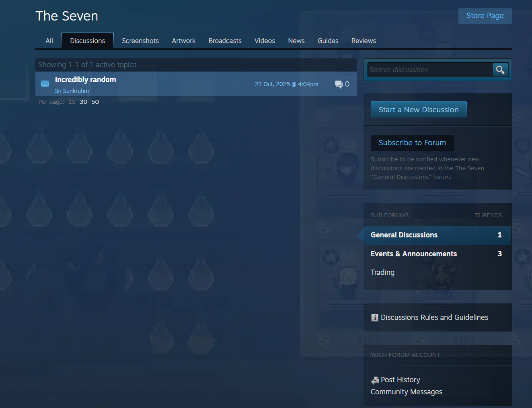Viewport: 532px width, 408px height.
Task: Click the Post History icon
Action: [375, 380]
